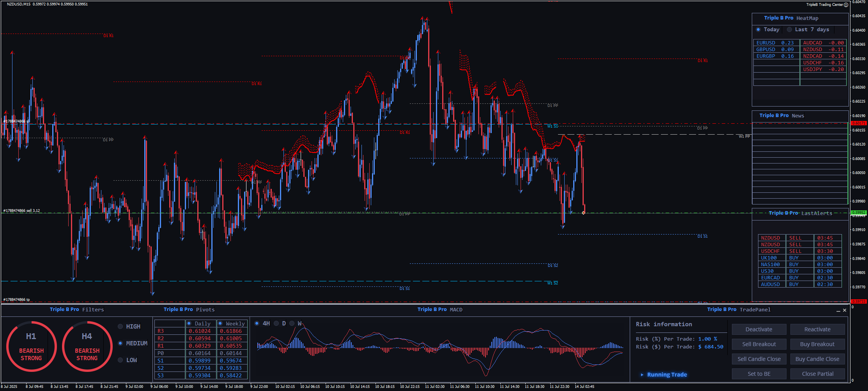This screenshot has width=868, height=391.
Task: Toggle the Daily pivots radio button
Action: point(189,323)
